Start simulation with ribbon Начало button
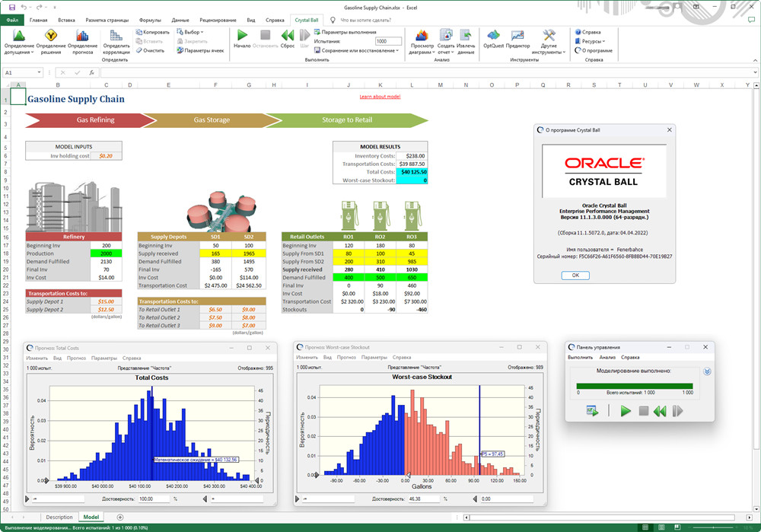The width and height of the screenshot is (761, 532). 242,39
